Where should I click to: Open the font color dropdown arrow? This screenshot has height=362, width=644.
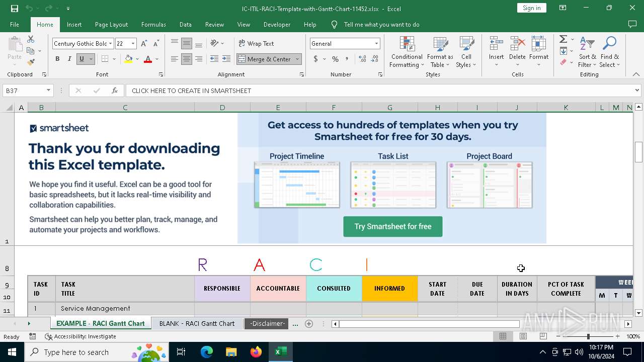tap(157, 59)
